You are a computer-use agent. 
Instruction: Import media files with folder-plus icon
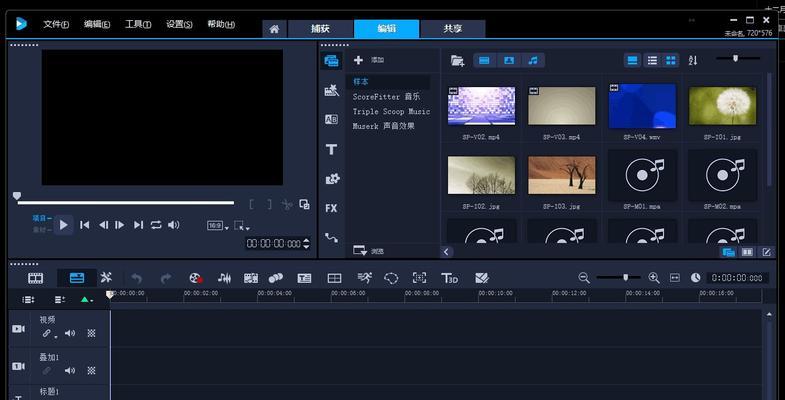(457, 61)
